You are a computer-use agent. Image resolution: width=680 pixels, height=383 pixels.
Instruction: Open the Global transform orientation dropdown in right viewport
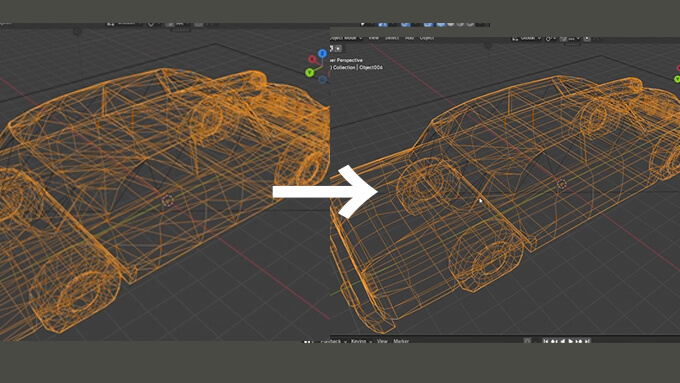pos(527,38)
